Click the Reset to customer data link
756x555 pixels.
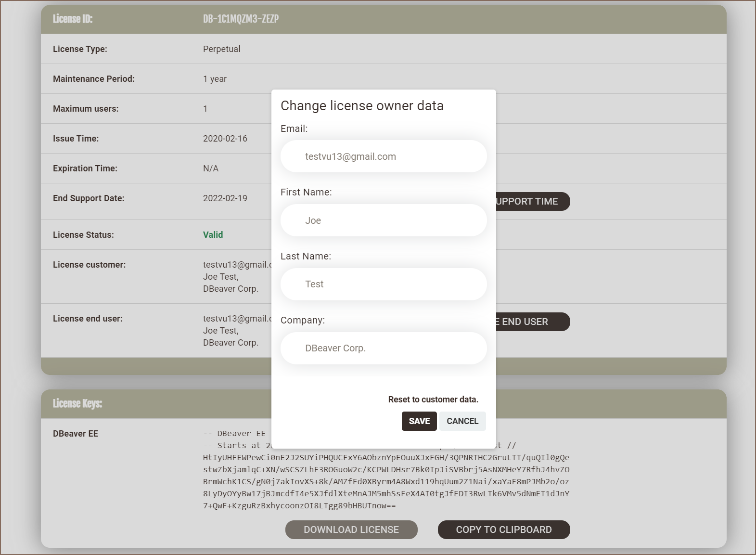coord(433,400)
